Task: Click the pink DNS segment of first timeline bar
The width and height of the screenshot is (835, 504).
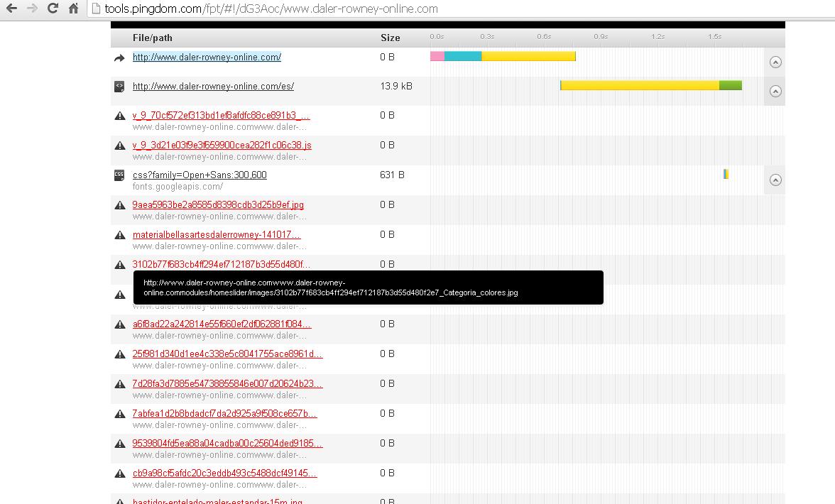Action: 437,56
